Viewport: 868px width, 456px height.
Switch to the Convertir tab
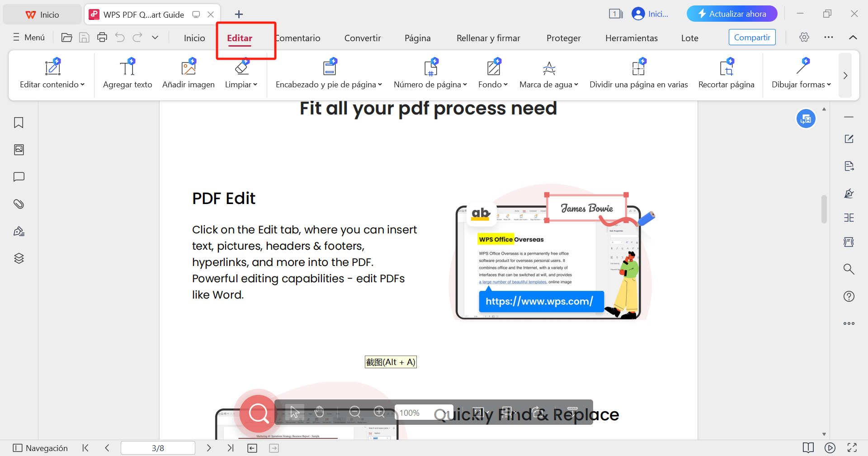click(x=363, y=38)
